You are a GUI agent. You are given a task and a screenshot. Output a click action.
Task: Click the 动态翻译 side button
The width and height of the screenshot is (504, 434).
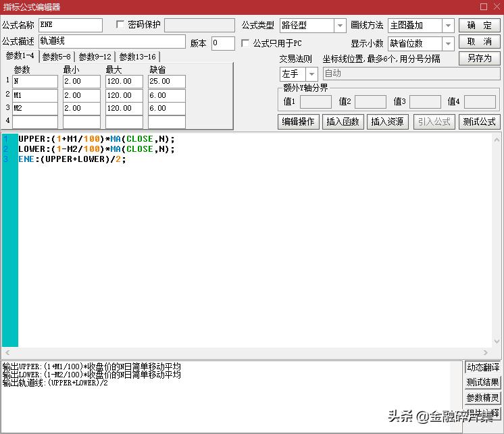pyautogui.click(x=482, y=367)
